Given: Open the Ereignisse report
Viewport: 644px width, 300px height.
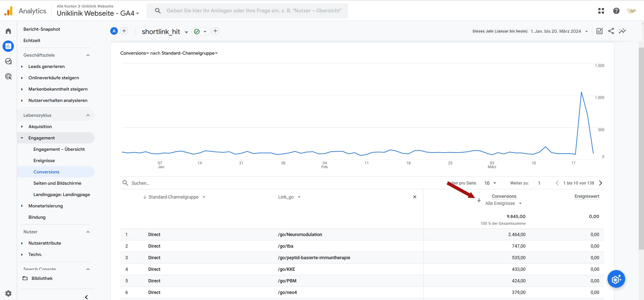Looking at the screenshot, I should (44, 161).
